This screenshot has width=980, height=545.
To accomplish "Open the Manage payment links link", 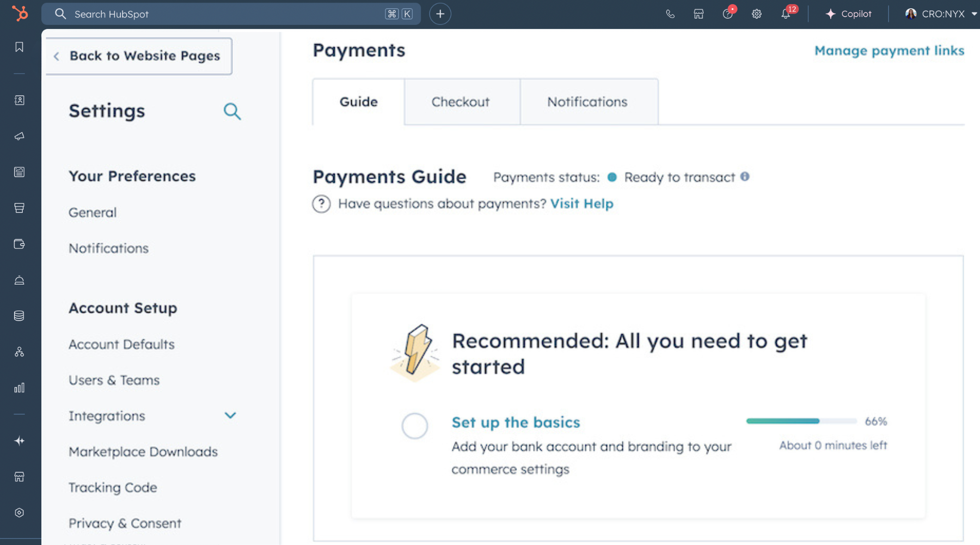I will coord(889,51).
